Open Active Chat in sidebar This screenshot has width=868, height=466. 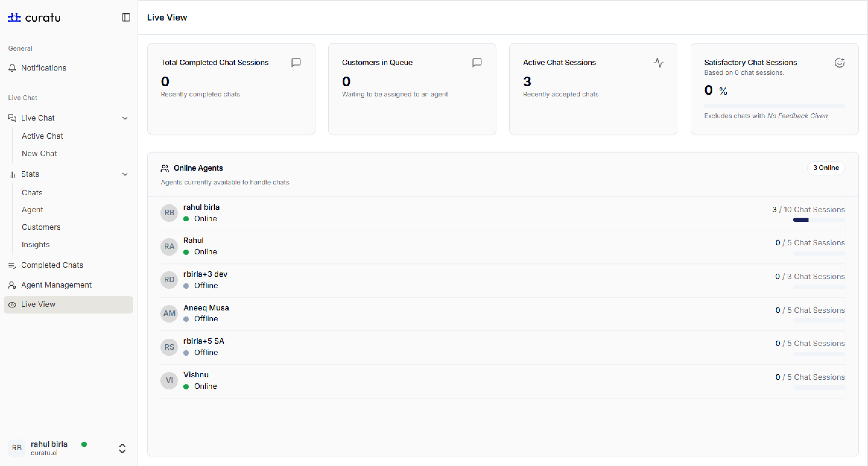[x=43, y=136]
